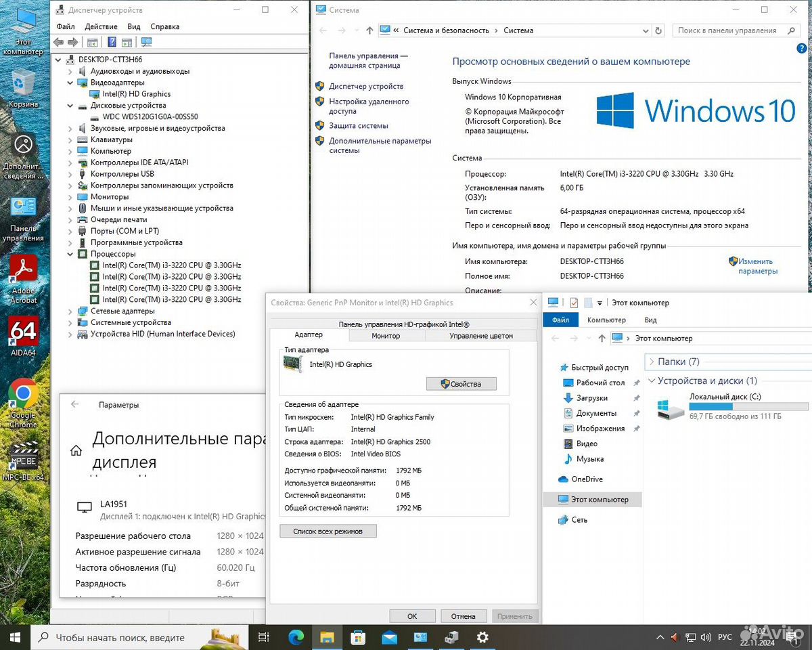The image size is (812, 650).
Task: Click the scan for hardware changes monitor icon
Action: click(x=146, y=42)
